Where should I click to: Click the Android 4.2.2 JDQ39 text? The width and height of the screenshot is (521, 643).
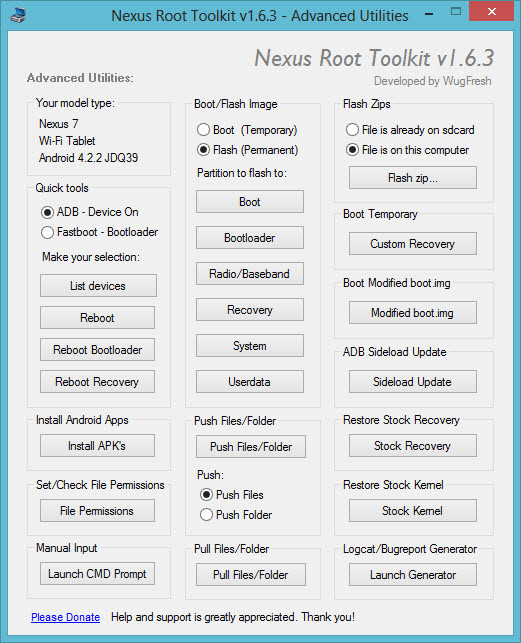pos(89,158)
